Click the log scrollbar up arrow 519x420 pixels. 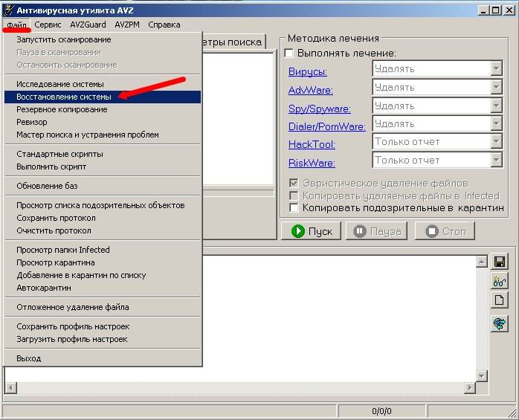click(x=482, y=262)
